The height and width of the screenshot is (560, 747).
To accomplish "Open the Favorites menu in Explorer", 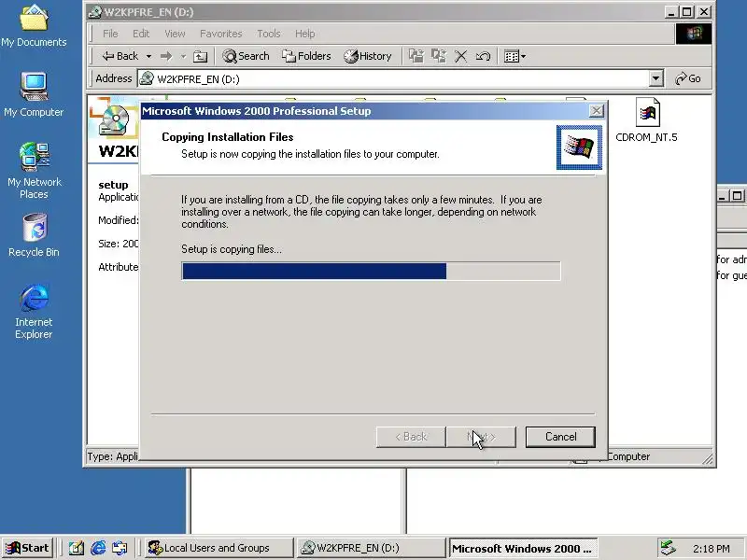I will click(221, 34).
